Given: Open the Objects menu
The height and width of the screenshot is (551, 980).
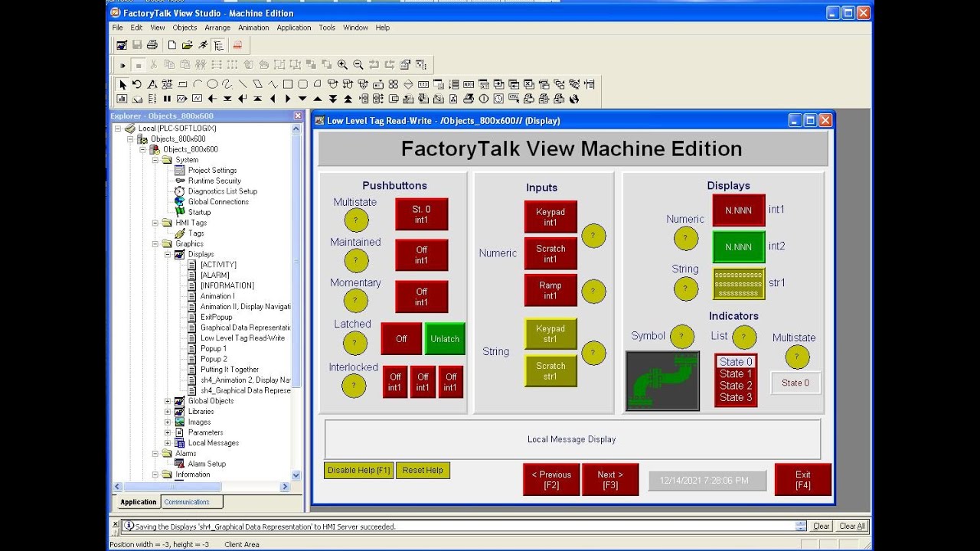Looking at the screenshot, I should point(185,28).
